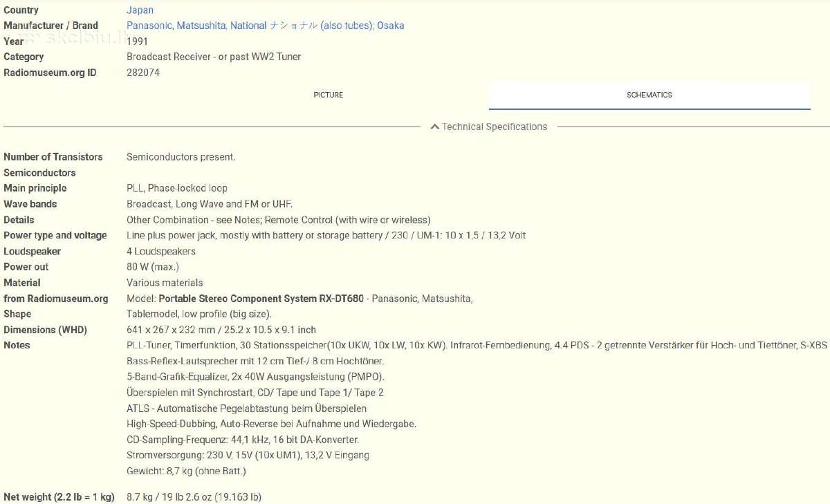The height and width of the screenshot is (504, 830).
Task: Switch to the PICTURE tab
Action: pos(328,95)
